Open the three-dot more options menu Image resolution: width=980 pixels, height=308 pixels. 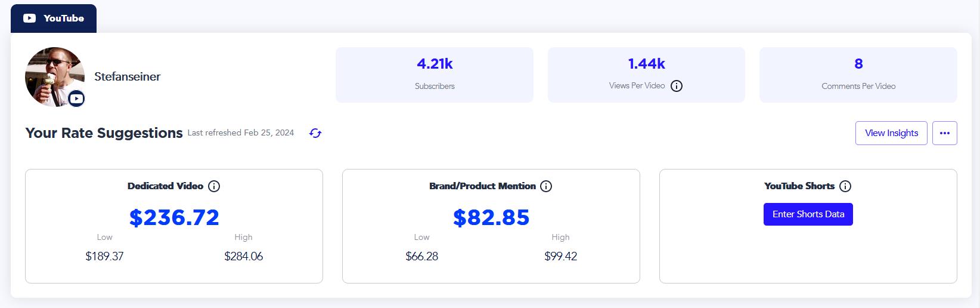coord(945,133)
